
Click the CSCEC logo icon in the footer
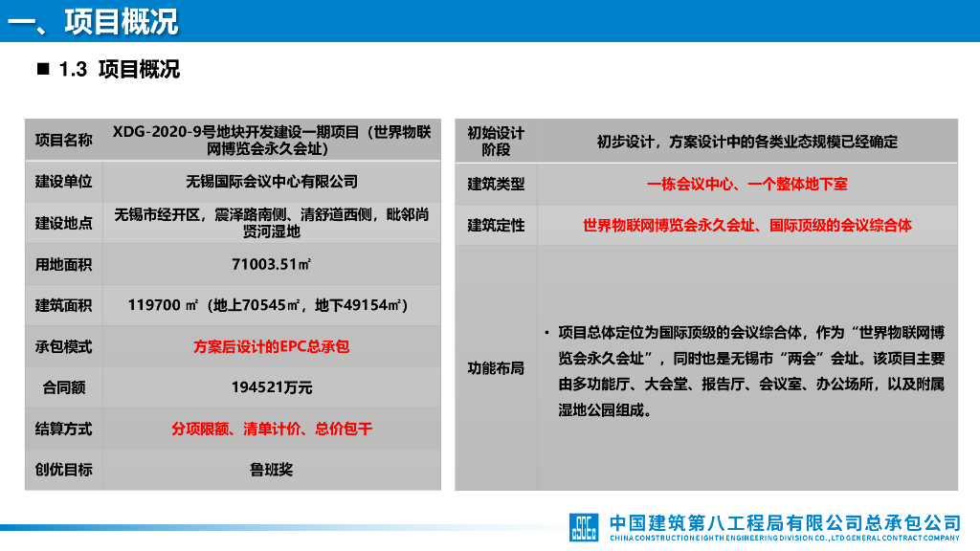pyautogui.click(x=583, y=527)
